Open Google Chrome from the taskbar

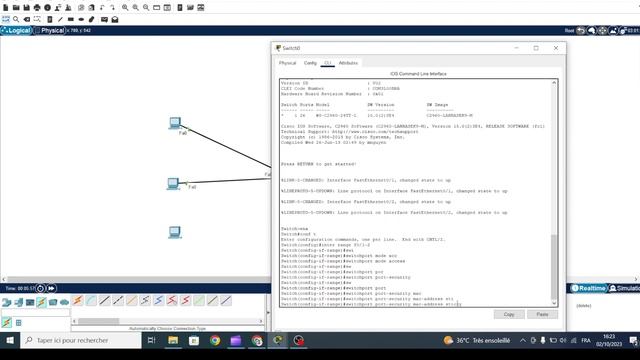pyautogui.click(x=215, y=340)
